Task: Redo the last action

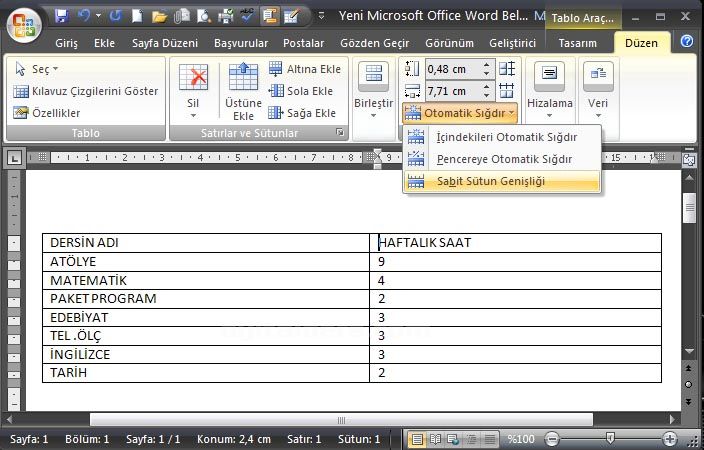Action: point(115,16)
